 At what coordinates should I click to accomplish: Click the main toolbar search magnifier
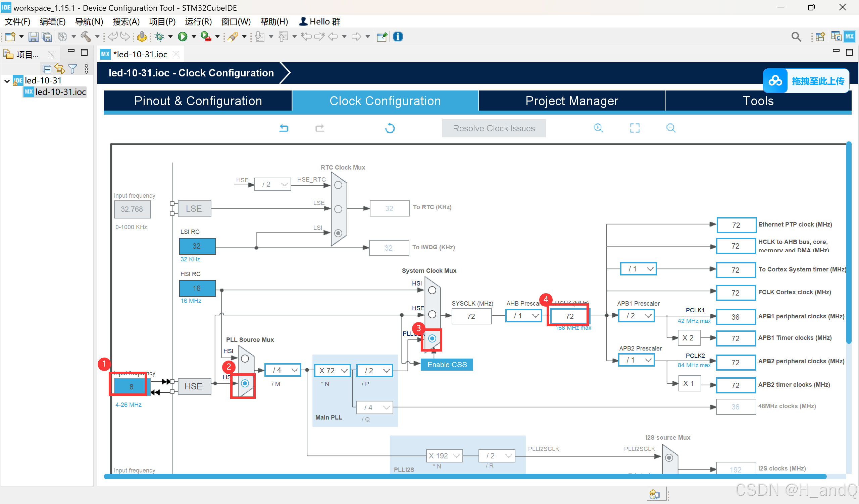pyautogui.click(x=796, y=37)
